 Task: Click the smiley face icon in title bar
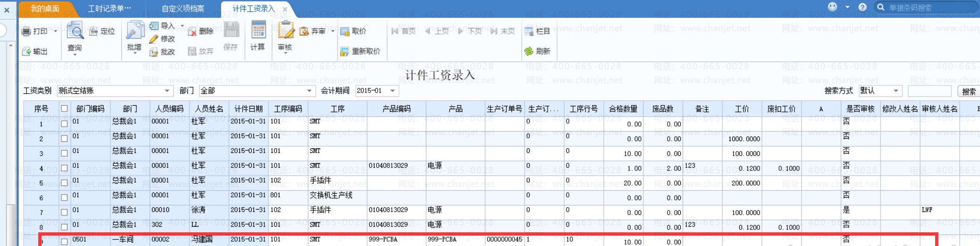(x=833, y=7)
